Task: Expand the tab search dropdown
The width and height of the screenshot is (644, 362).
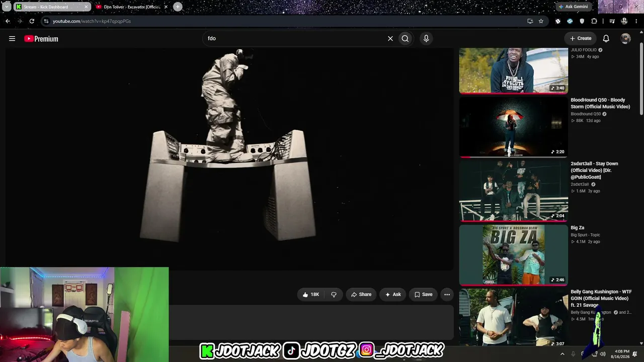Action: coord(7,7)
